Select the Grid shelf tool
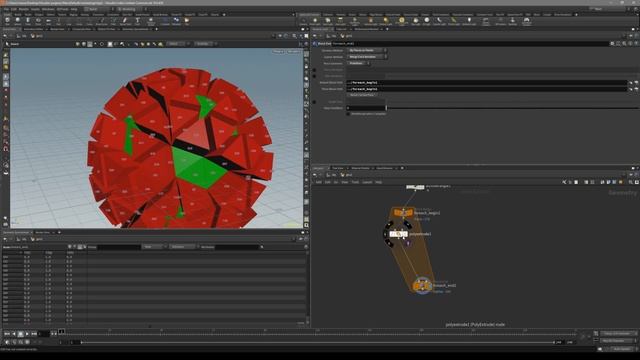The image size is (640, 360). click(x=48, y=21)
